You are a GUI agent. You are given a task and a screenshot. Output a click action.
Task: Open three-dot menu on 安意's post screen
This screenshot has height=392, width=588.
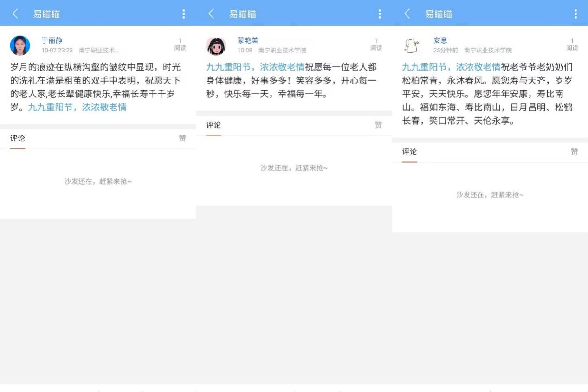[575, 14]
